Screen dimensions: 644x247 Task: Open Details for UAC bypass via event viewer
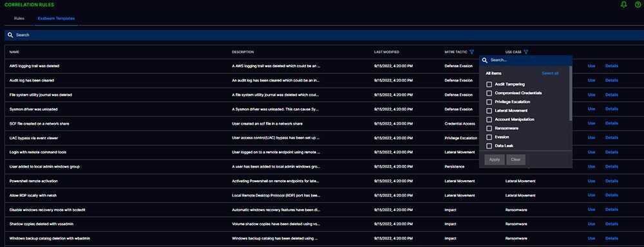[x=612, y=138]
